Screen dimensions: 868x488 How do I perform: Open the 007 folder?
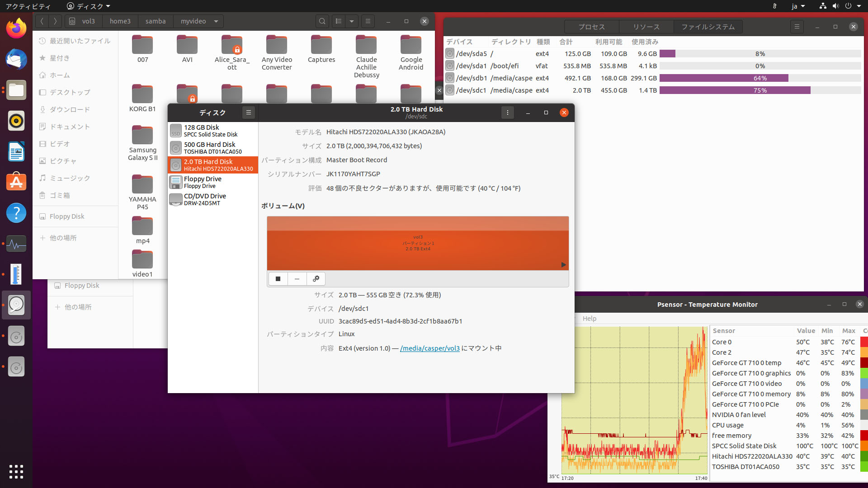coord(142,49)
